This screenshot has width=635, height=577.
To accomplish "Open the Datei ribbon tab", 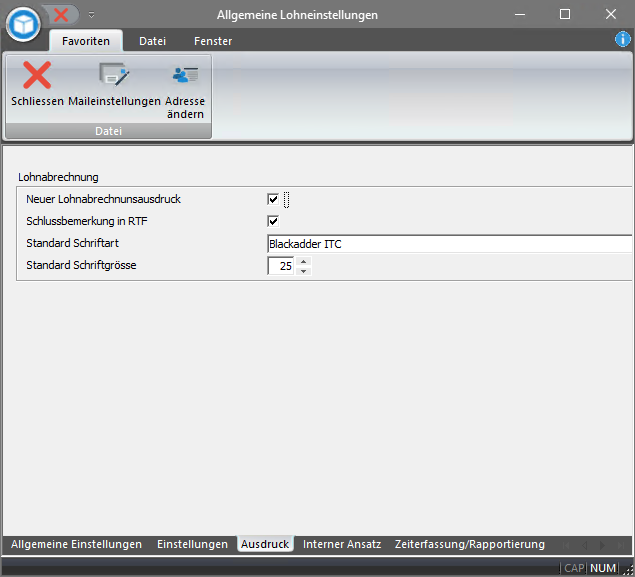I will 152,41.
